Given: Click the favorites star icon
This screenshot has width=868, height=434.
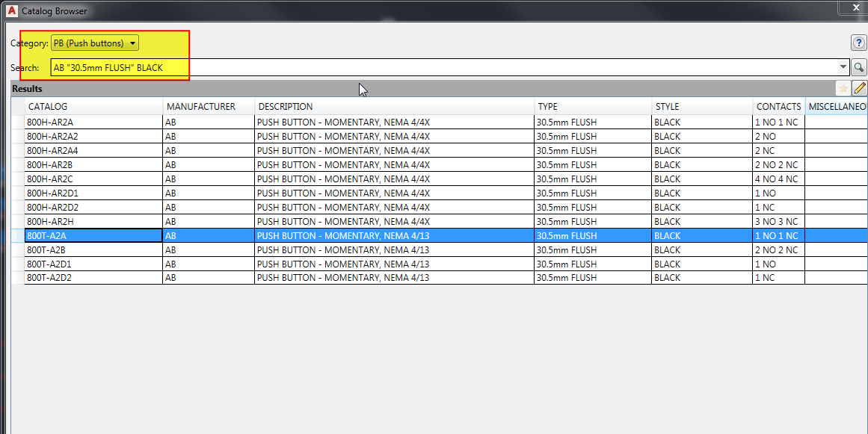Looking at the screenshot, I should [843, 88].
